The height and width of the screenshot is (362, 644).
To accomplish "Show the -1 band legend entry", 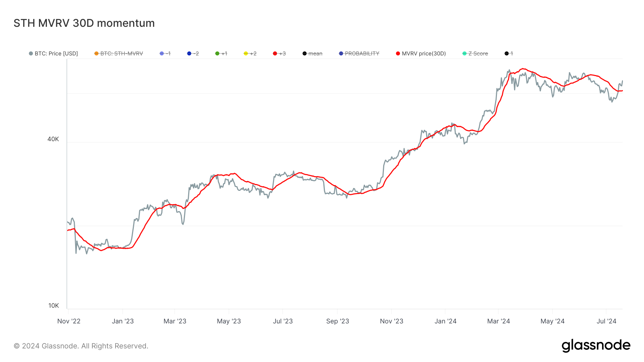I will (165, 54).
